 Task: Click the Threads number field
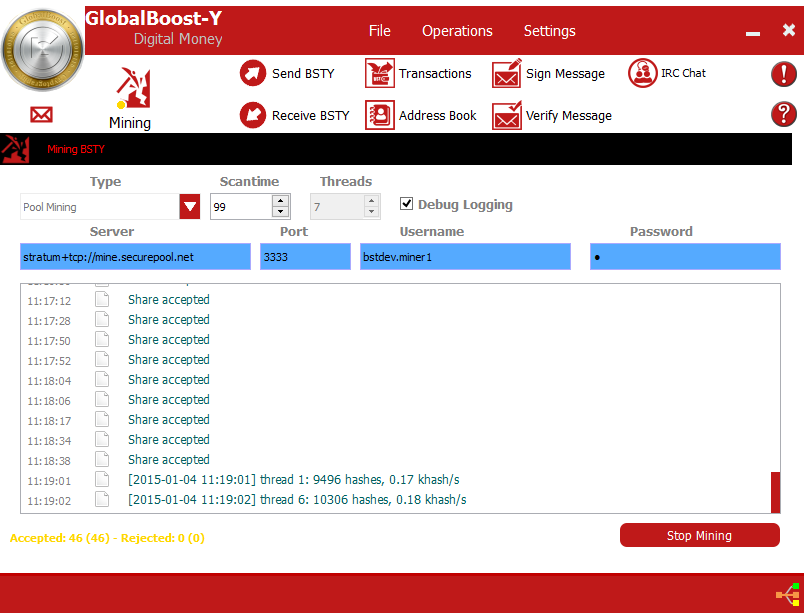pyautogui.click(x=337, y=207)
